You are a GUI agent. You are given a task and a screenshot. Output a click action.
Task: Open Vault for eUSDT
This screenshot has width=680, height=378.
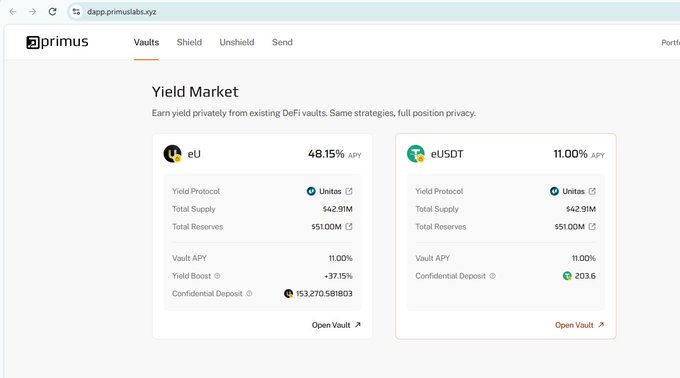click(x=579, y=325)
